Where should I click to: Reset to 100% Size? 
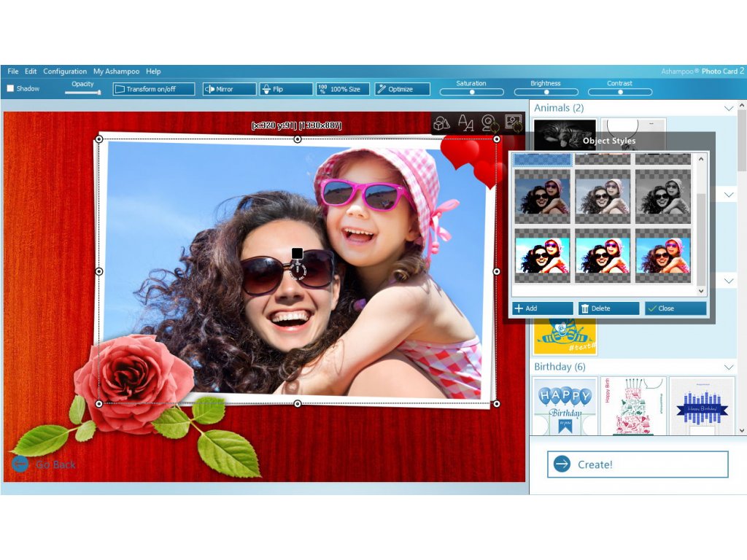[343, 89]
